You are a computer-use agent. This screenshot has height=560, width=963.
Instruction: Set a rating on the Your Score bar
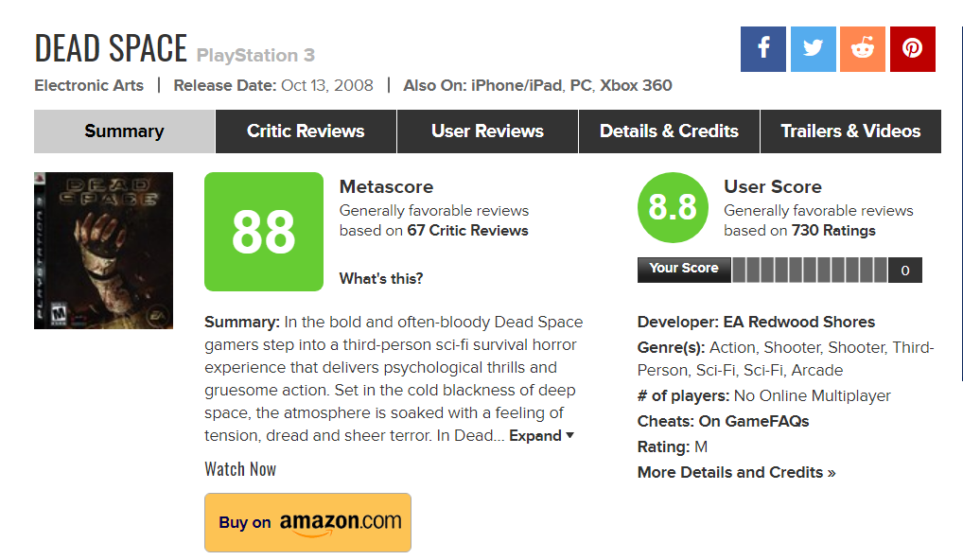810,270
